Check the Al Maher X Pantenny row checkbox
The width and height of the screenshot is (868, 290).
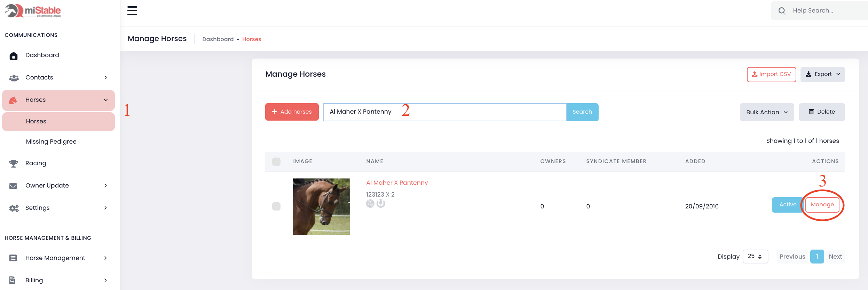[x=276, y=206]
